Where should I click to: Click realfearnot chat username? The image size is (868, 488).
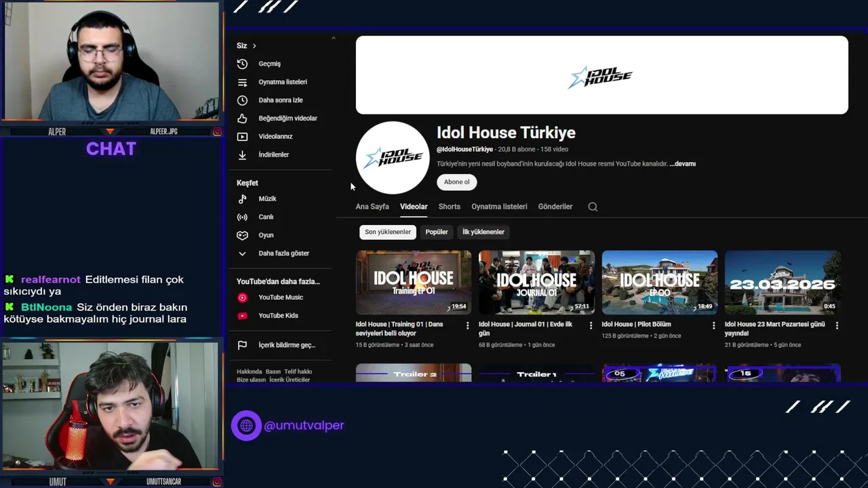(51, 280)
